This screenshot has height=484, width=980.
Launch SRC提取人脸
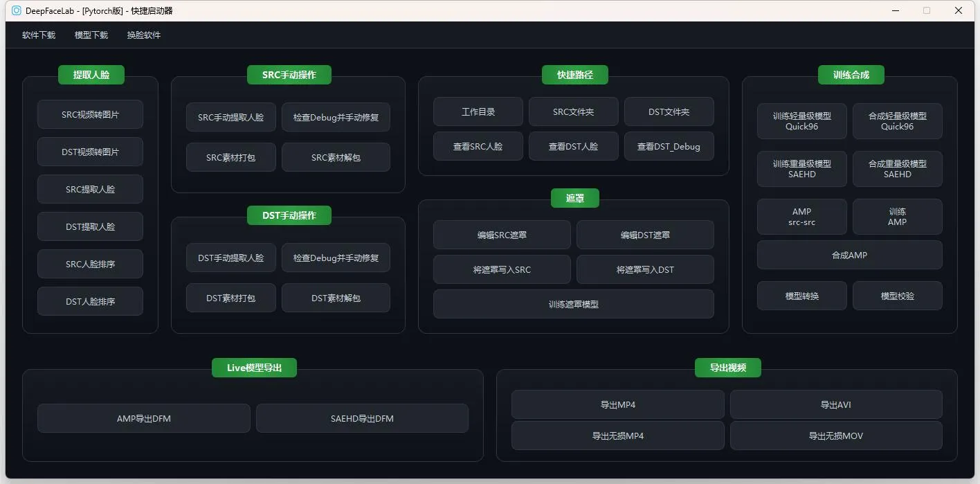point(90,189)
